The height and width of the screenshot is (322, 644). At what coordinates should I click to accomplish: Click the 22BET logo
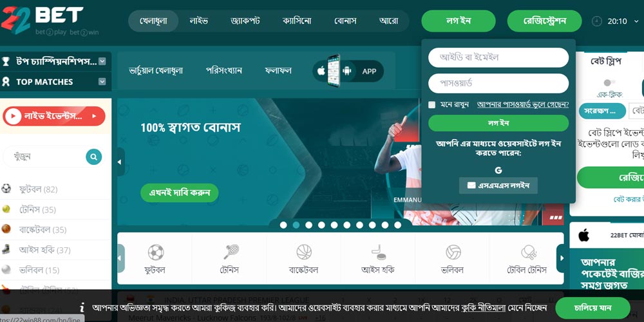click(50, 21)
